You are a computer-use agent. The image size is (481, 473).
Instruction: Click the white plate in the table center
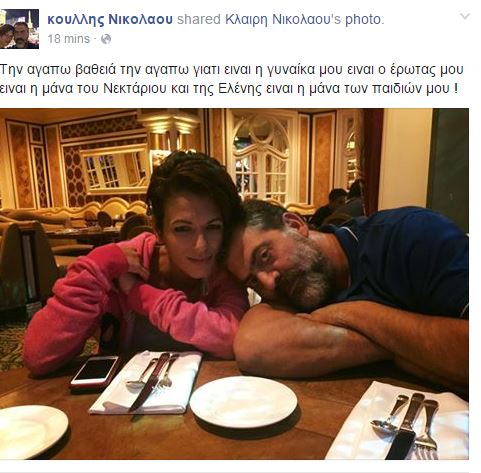click(x=243, y=402)
